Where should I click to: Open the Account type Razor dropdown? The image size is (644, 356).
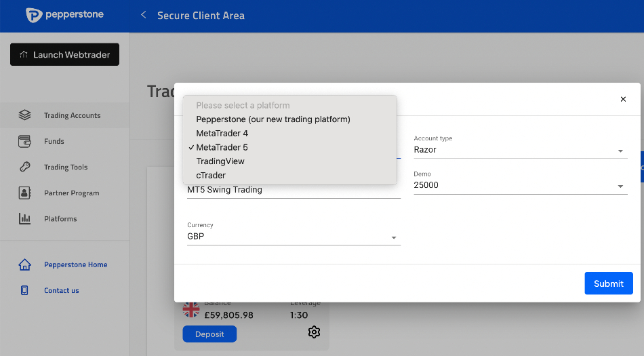pos(521,150)
